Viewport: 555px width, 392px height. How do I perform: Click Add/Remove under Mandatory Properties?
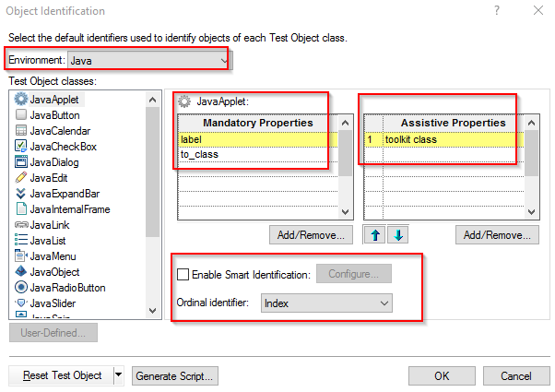coord(311,235)
